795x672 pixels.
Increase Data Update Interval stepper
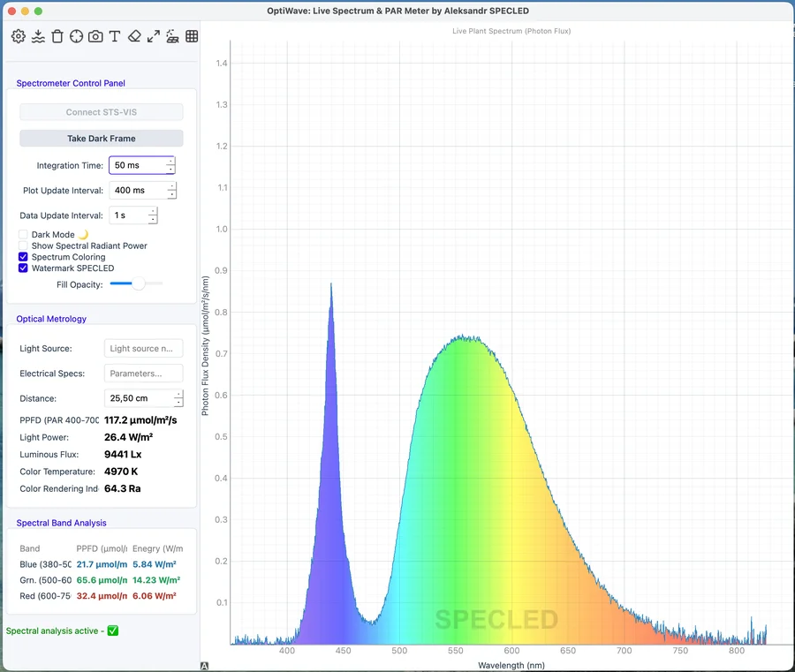tap(153, 211)
